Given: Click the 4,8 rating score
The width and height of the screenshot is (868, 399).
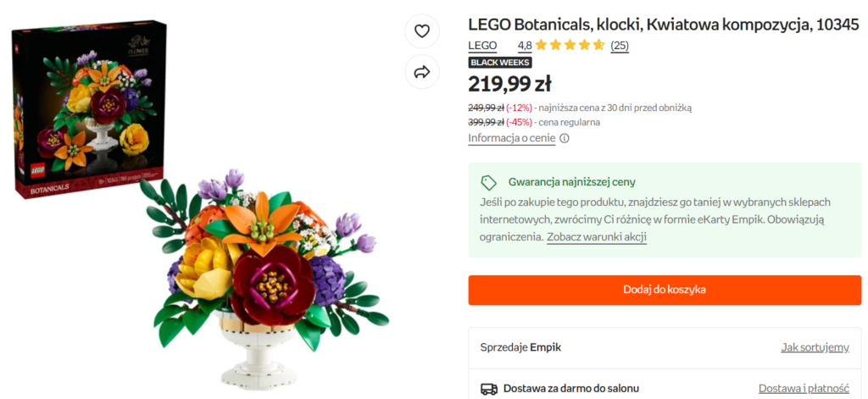Looking at the screenshot, I should (x=525, y=46).
